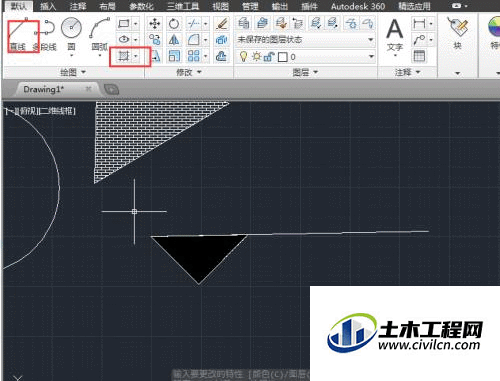This screenshot has width=500, height=381.
Task: Click the Stretch tool
Action: click(156, 56)
